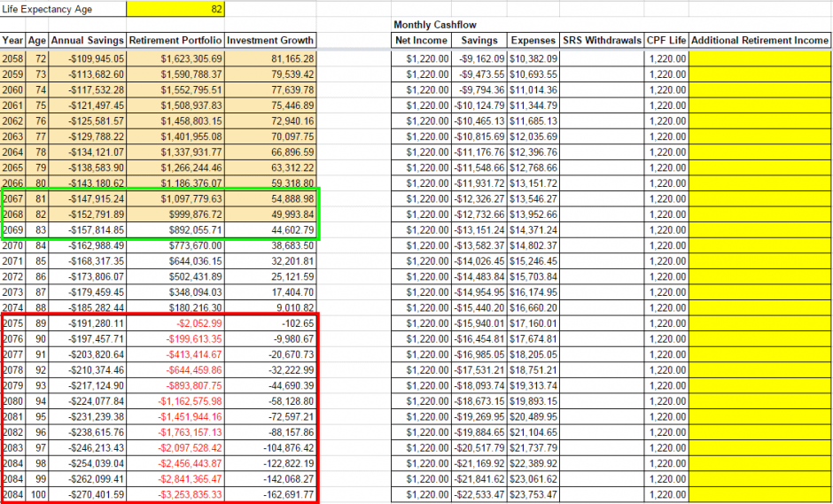Select expenses cell $23,753.47
The image size is (833, 504).
point(533,495)
